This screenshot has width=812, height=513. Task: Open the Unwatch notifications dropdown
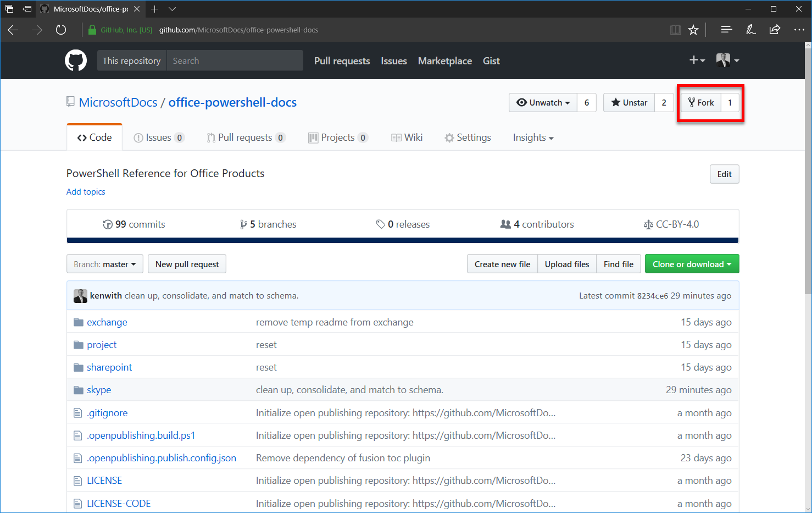[x=543, y=103]
